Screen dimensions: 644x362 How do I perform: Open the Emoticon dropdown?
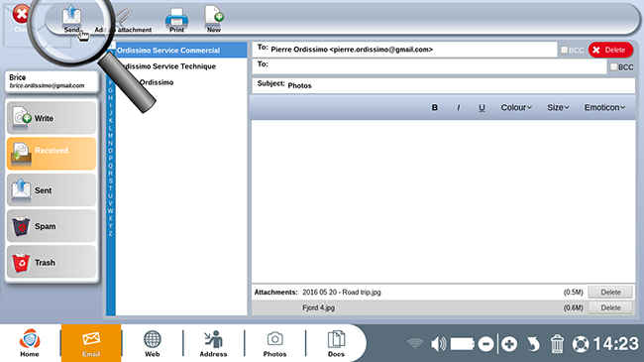[x=604, y=107]
